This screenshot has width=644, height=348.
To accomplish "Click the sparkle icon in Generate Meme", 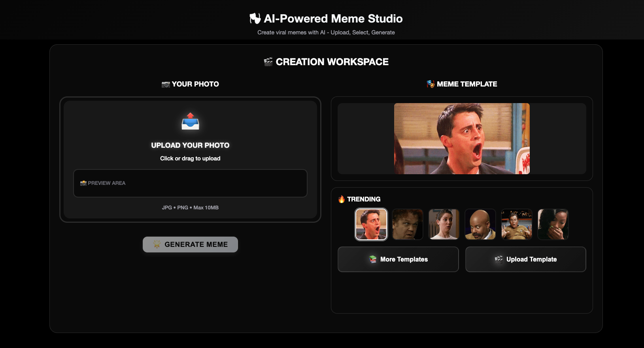I will pyautogui.click(x=157, y=244).
